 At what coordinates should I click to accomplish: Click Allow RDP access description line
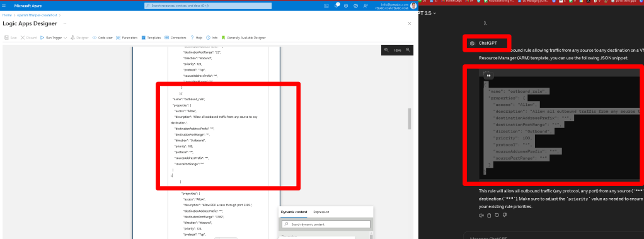point(217,205)
